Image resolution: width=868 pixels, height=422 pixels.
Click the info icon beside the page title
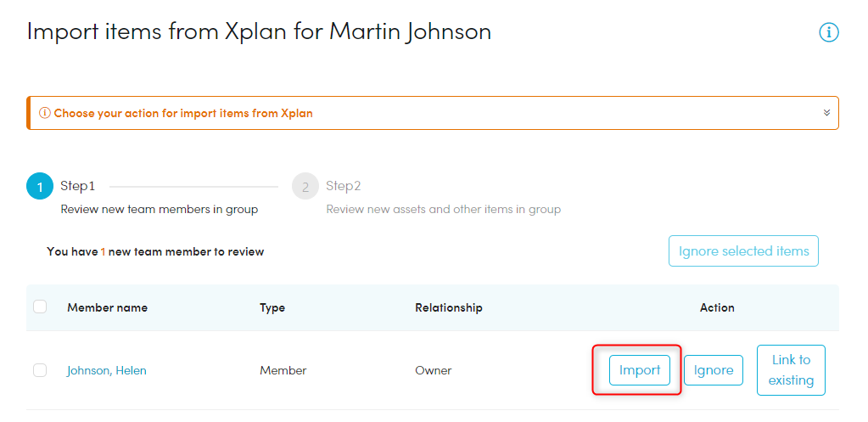(x=828, y=33)
